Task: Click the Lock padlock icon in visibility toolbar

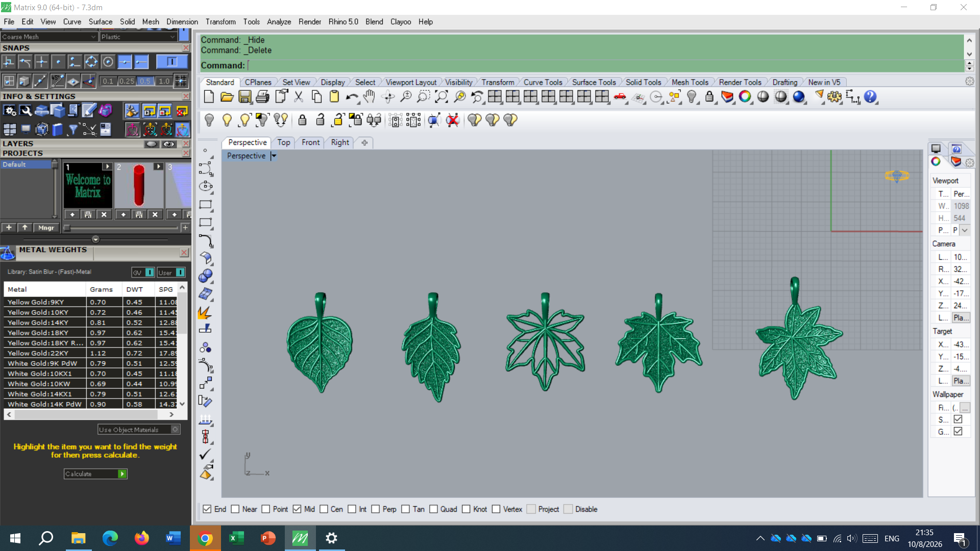Action: 302,120
